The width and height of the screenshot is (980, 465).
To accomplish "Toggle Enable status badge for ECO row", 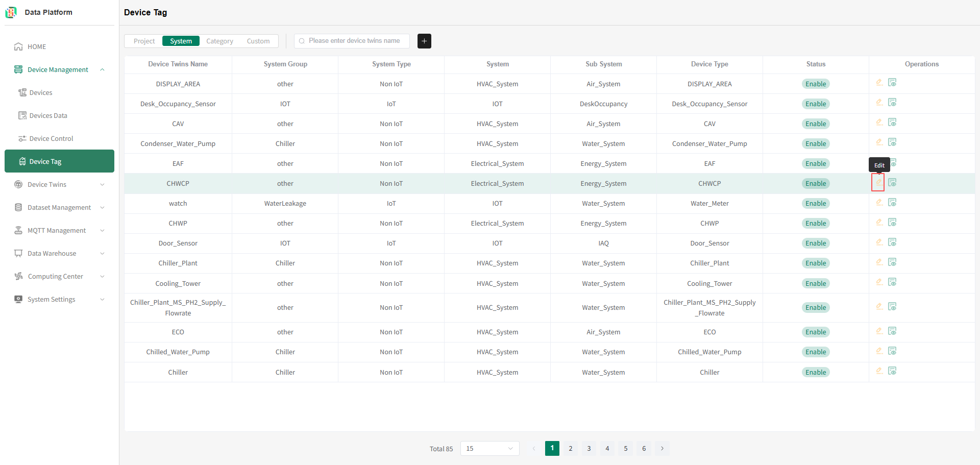I will [x=816, y=332].
